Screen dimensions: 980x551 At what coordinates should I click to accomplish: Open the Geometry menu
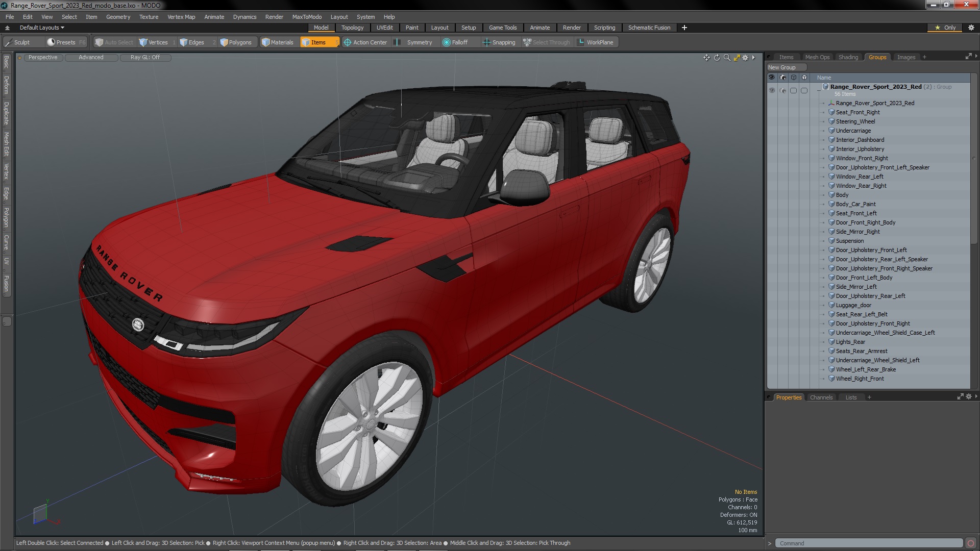[118, 17]
